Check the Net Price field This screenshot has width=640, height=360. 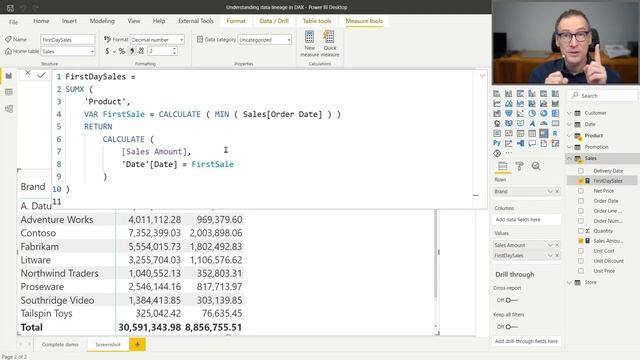pos(581,191)
